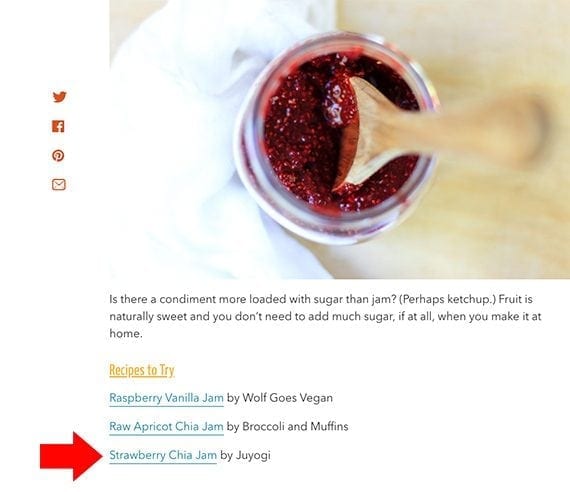Share the article on Twitter

coord(59,97)
